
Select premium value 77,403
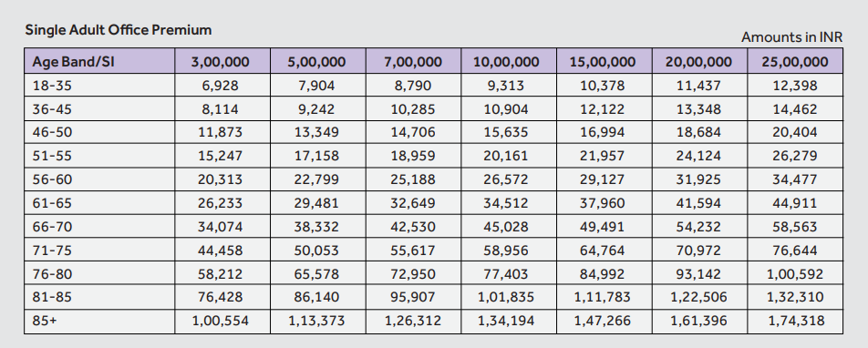click(x=506, y=274)
